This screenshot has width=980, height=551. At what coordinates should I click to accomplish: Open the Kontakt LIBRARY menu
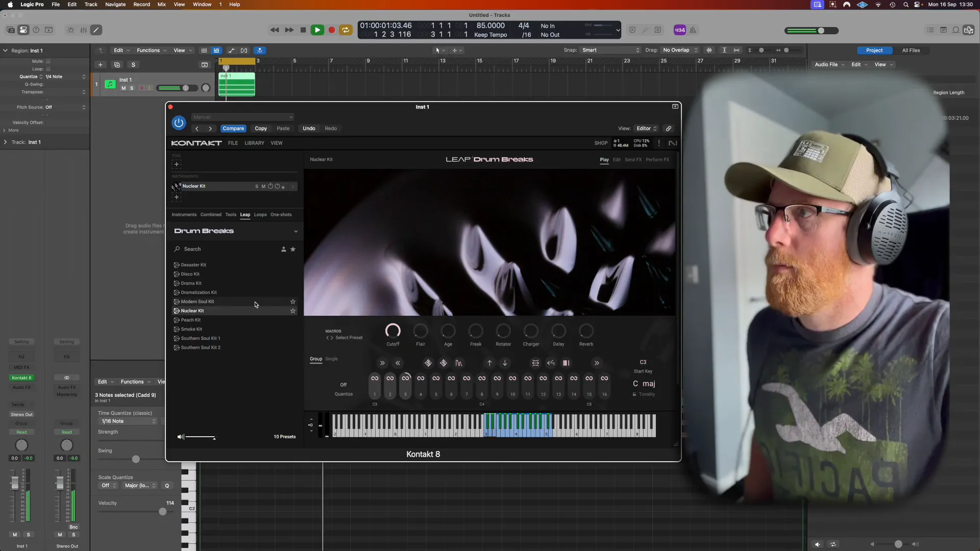click(x=254, y=143)
